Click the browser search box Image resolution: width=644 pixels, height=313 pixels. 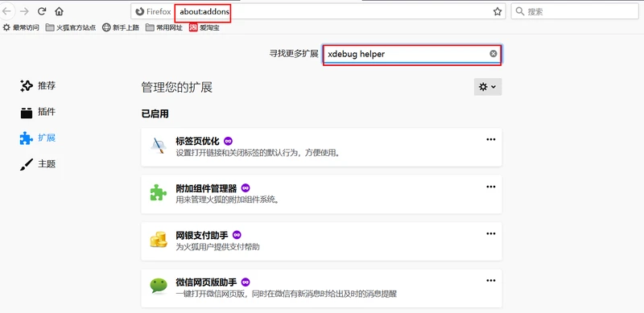(575, 11)
